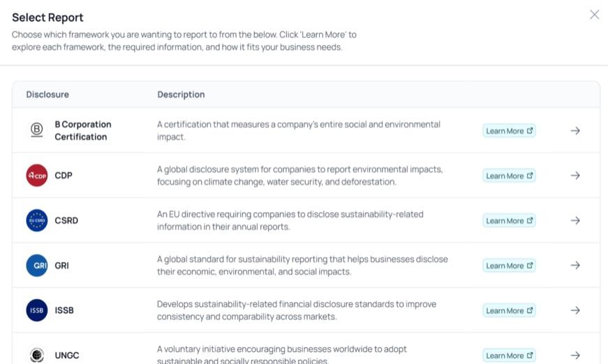Choose GRI report via arrow icon
Viewport: 608px width, 364px height.
point(575,266)
